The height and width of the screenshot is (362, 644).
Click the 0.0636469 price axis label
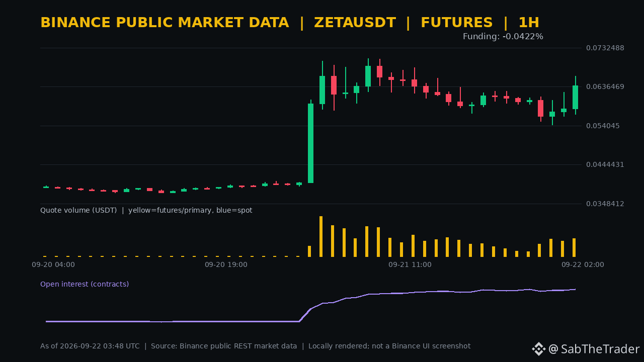[605, 86]
